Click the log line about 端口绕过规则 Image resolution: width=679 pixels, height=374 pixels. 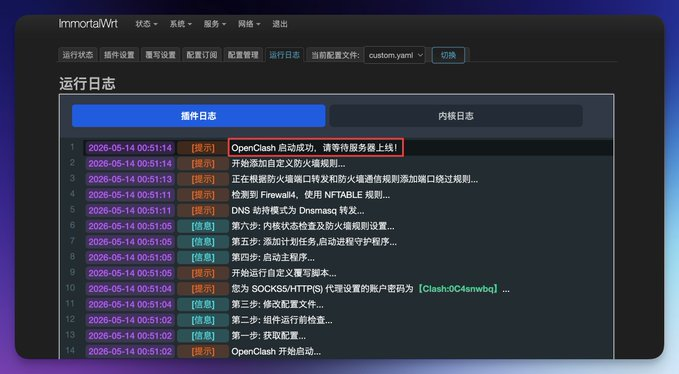(355, 179)
